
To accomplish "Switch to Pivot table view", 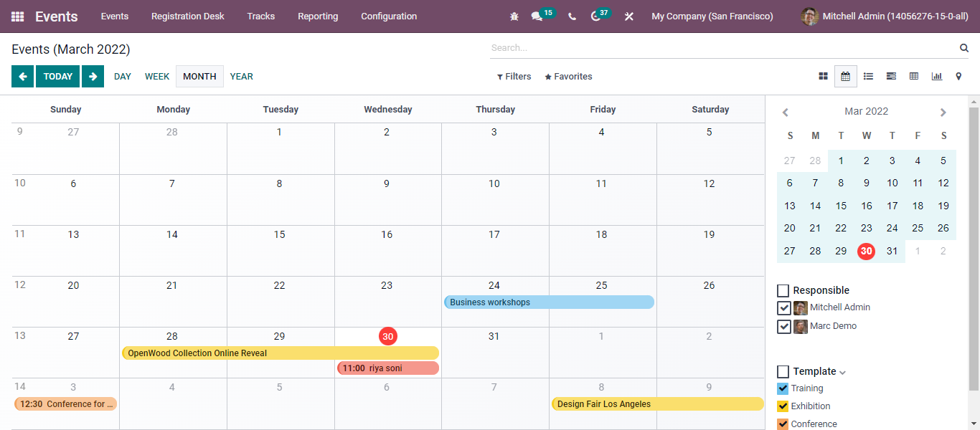I will coord(914,77).
